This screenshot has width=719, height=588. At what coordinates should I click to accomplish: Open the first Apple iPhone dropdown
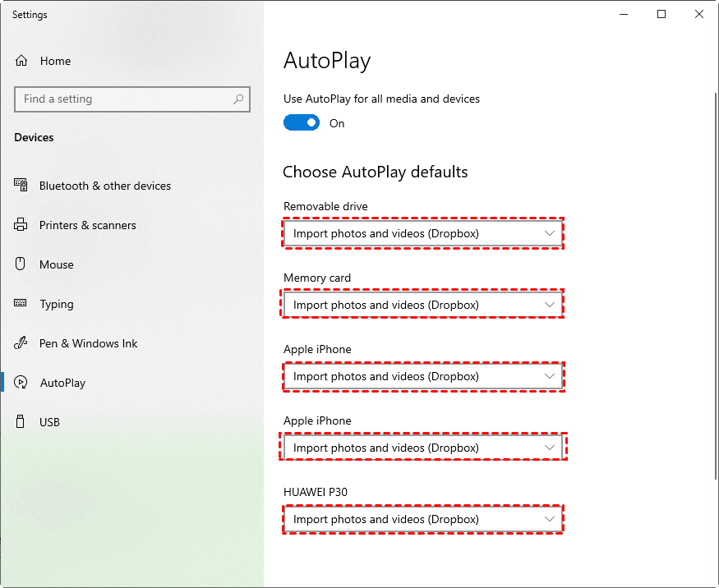pyautogui.click(x=423, y=377)
